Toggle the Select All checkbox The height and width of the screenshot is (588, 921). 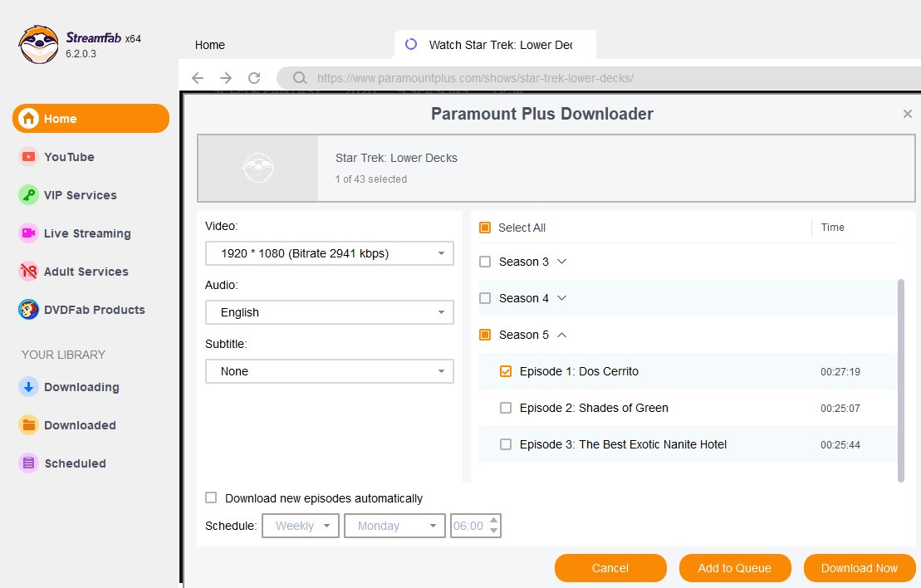click(x=485, y=228)
